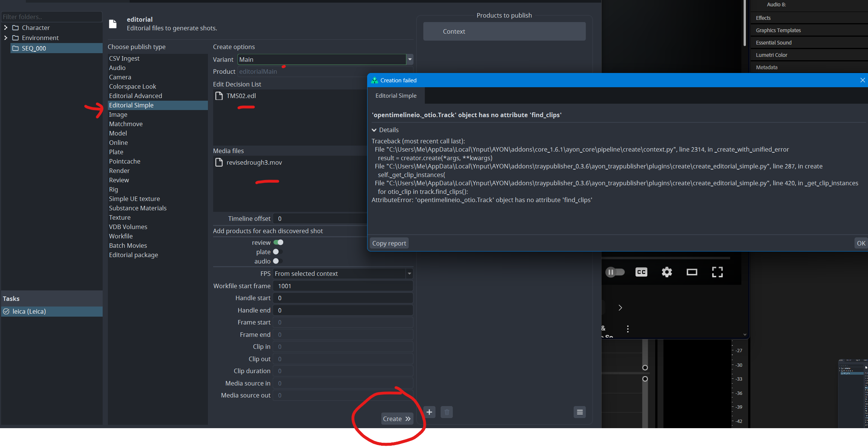The width and height of the screenshot is (868, 448).
Task: Click the Workfile start frame field
Action: coord(342,286)
